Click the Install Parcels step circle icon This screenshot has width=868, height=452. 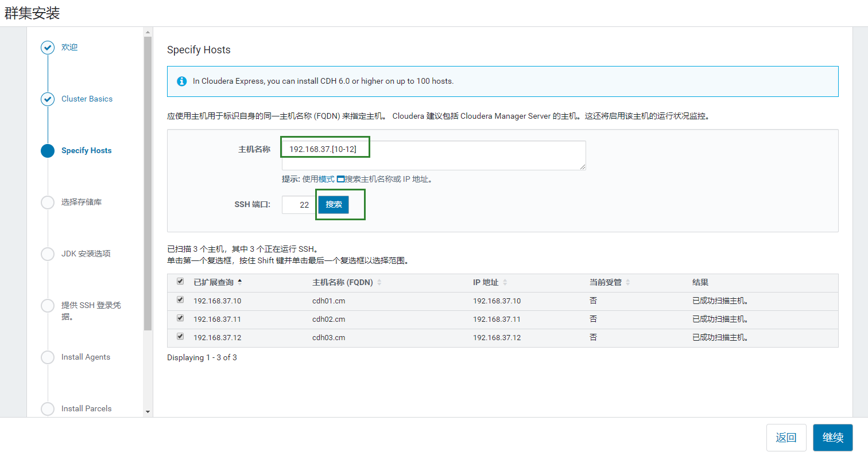(48, 409)
